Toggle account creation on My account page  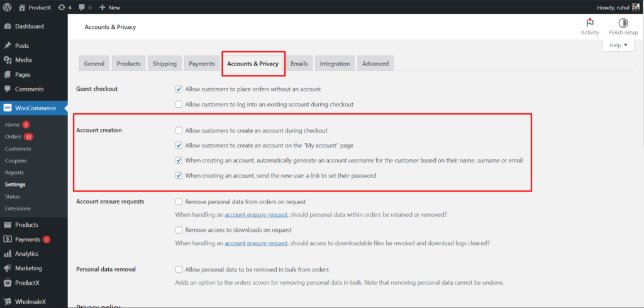(x=179, y=145)
